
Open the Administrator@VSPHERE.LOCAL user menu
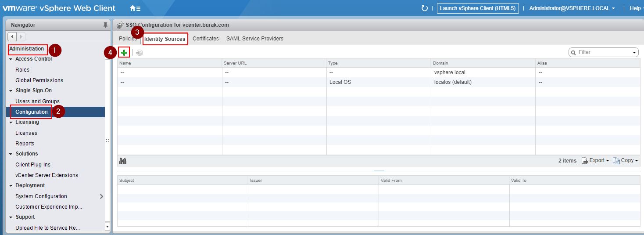click(572, 8)
